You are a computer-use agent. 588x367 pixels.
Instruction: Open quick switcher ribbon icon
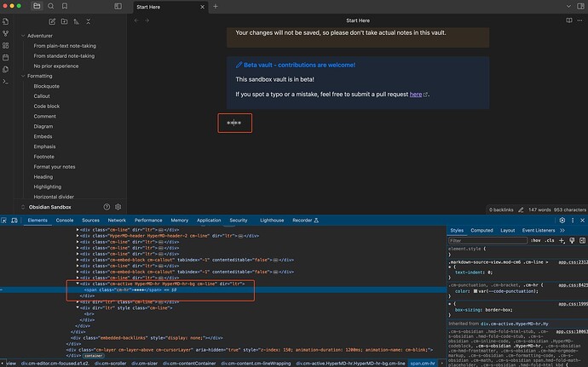6,22
